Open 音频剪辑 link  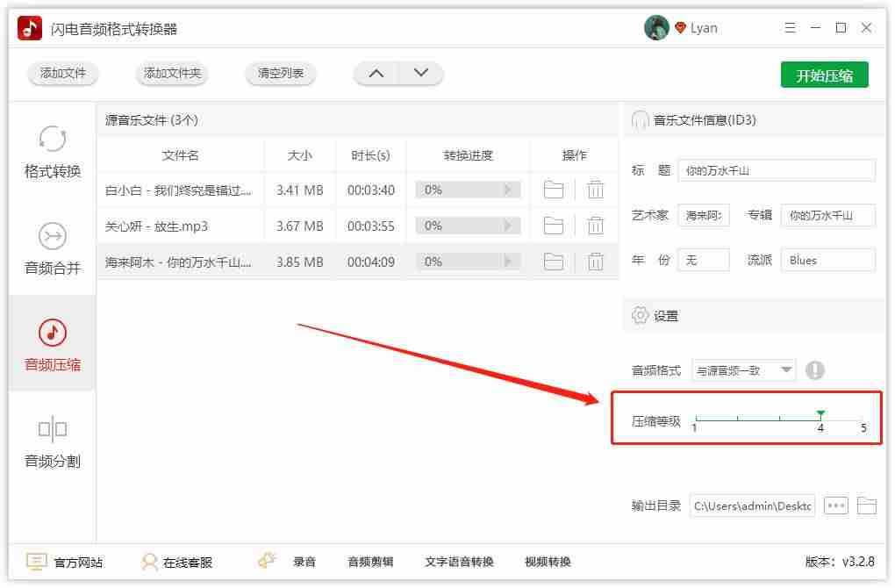[370, 562]
